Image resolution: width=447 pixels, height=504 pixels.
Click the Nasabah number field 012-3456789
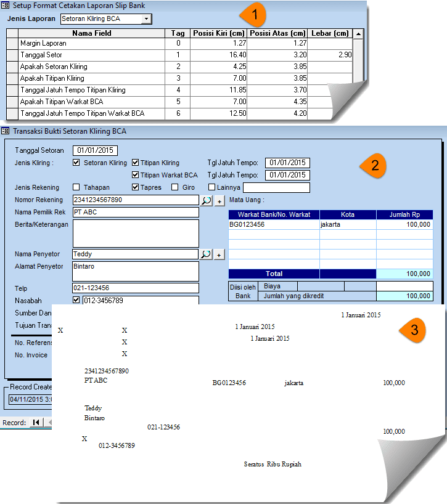point(141,300)
